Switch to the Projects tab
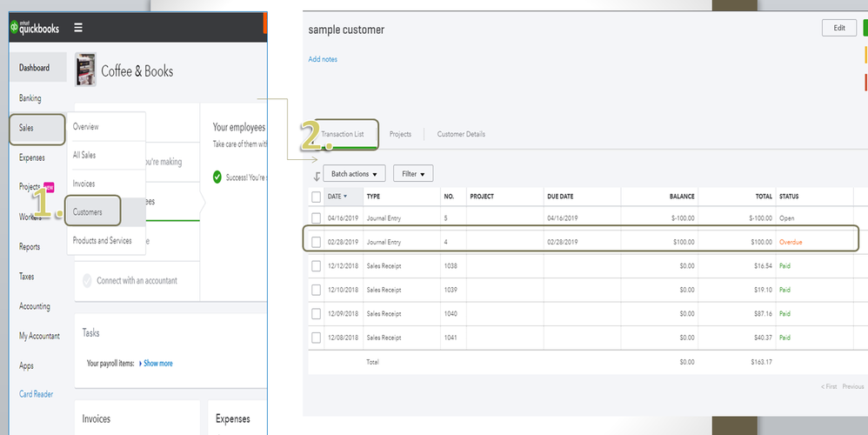 (400, 134)
